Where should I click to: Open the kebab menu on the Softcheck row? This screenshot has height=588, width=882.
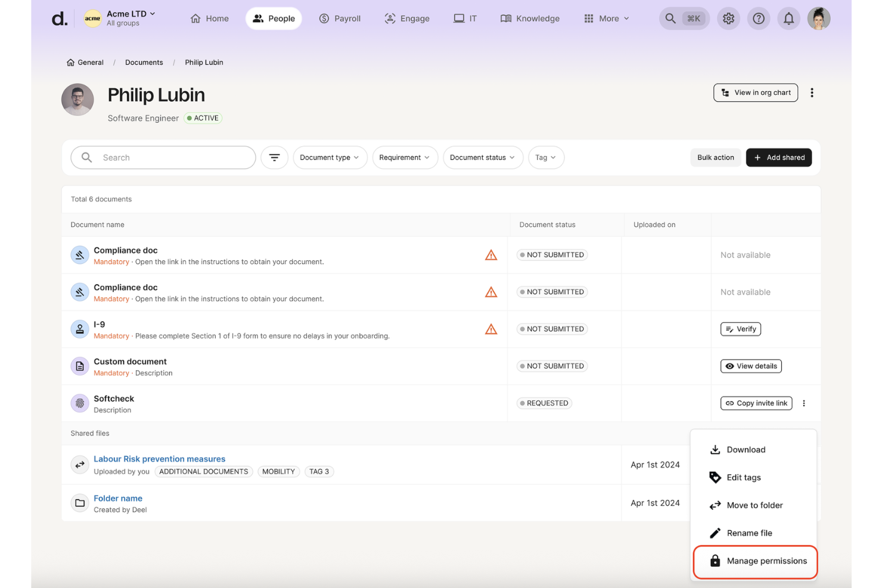pyautogui.click(x=804, y=403)
